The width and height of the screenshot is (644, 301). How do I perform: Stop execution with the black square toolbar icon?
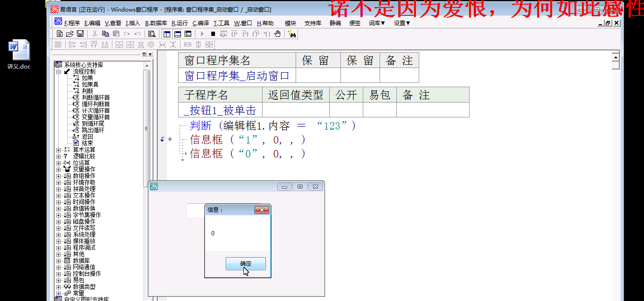click(212, 34)
